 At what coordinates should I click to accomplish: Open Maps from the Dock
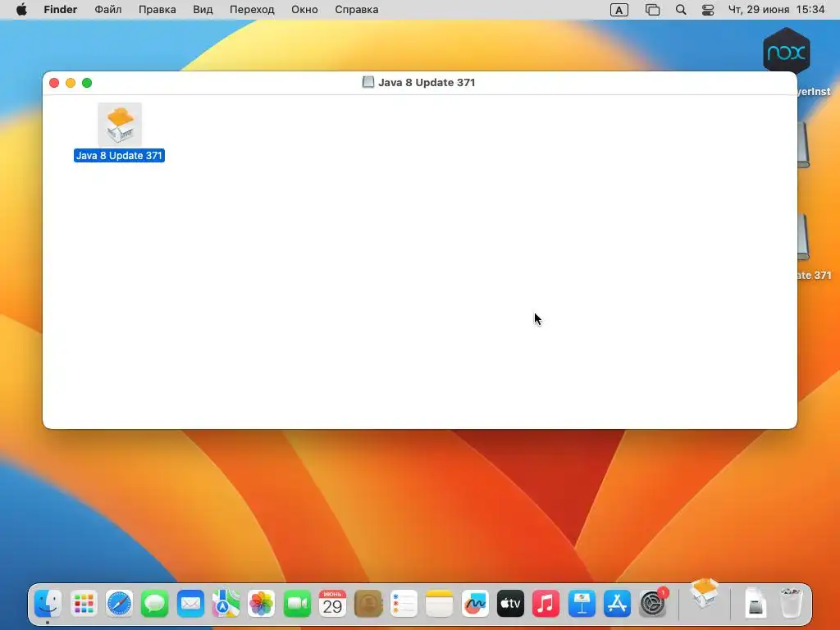pyautogui.click(x=226, y=605)
